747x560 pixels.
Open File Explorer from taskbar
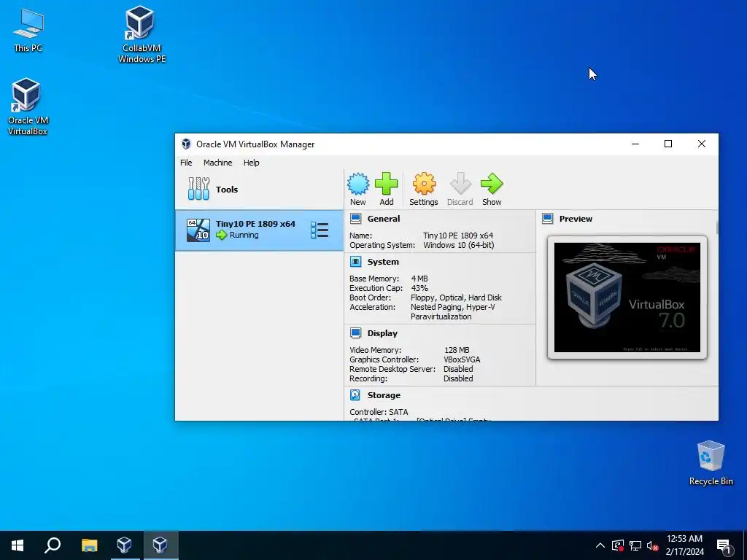[89, 545]
